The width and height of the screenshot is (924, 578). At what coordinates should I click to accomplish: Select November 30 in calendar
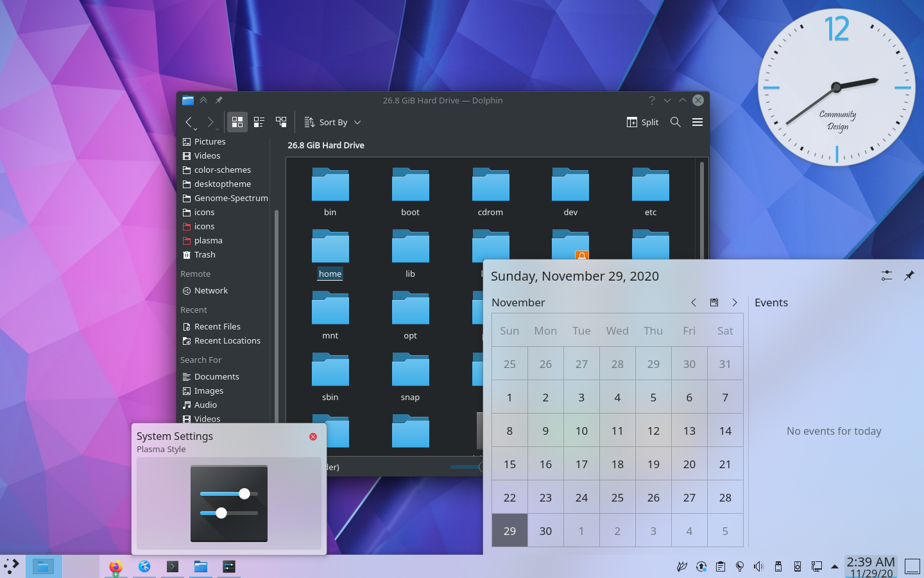click(545, 530)
